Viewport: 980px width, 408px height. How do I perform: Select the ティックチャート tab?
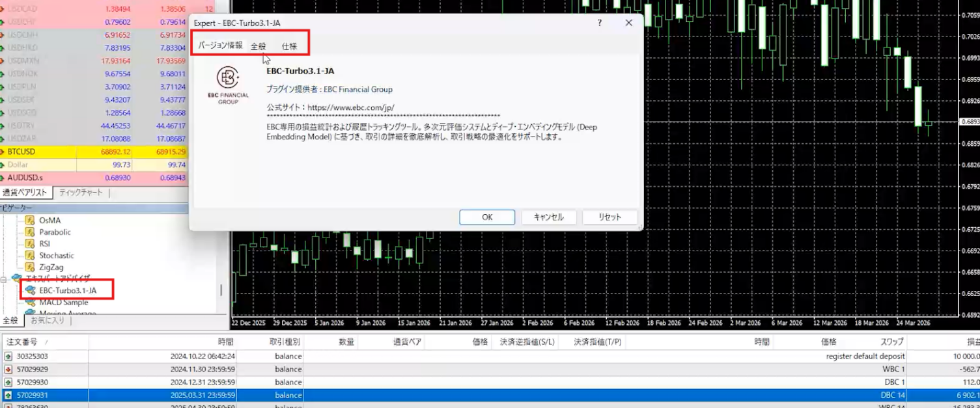tap(81, 193)
